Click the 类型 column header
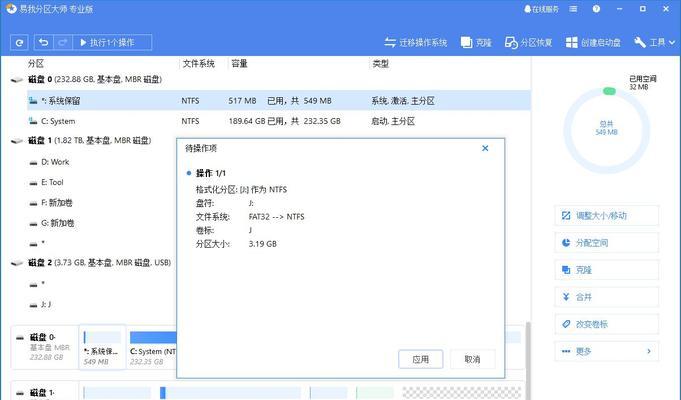Screen dimensions: 681x400 coord(380,64)
